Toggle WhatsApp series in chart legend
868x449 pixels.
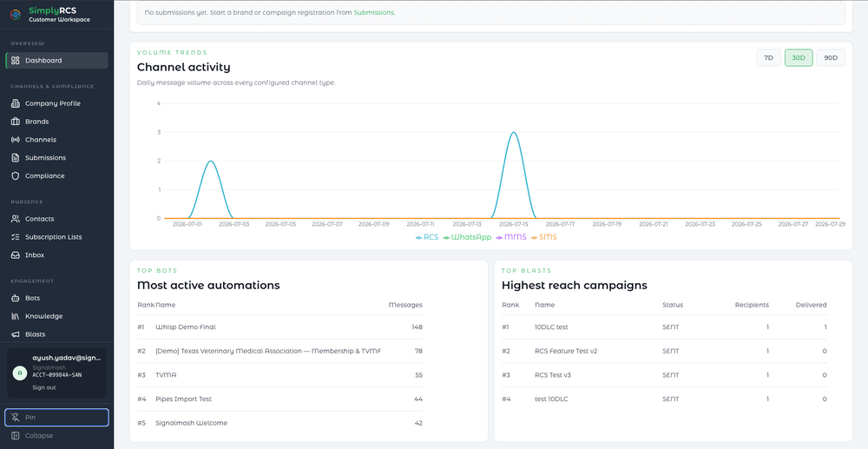pos(467,237)
